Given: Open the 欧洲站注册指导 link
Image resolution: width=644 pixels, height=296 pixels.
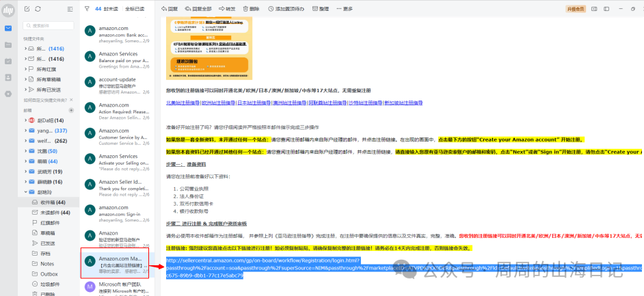Looking at the screenshot, I should point(218,103).
